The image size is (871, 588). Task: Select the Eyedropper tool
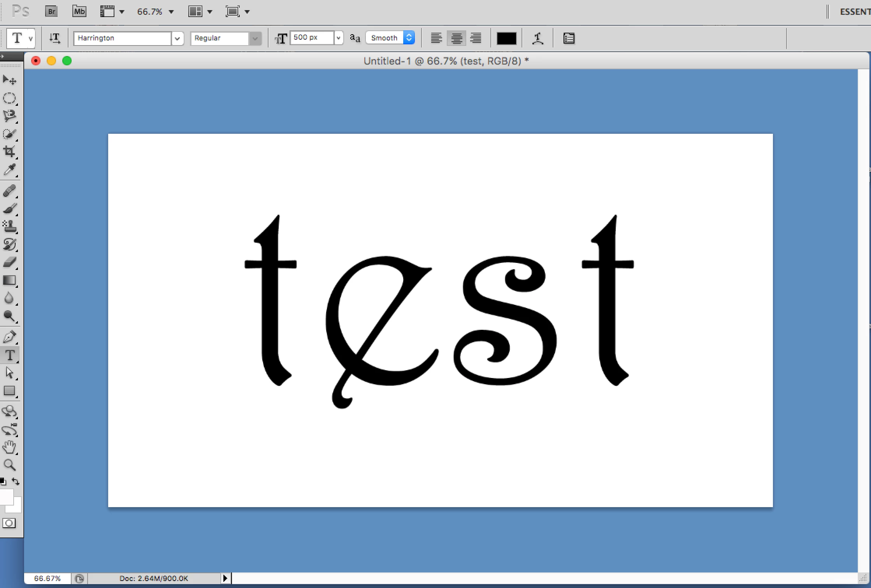click(9, 170)
